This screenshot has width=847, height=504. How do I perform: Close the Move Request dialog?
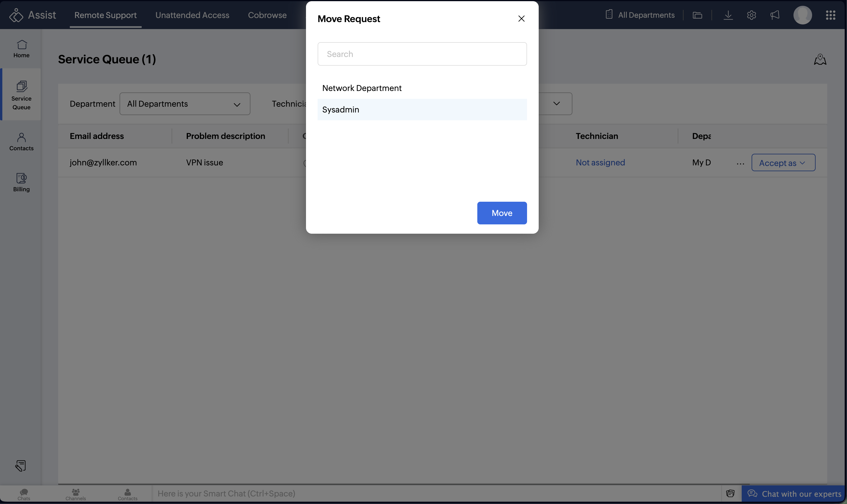[x=521, y=19]
